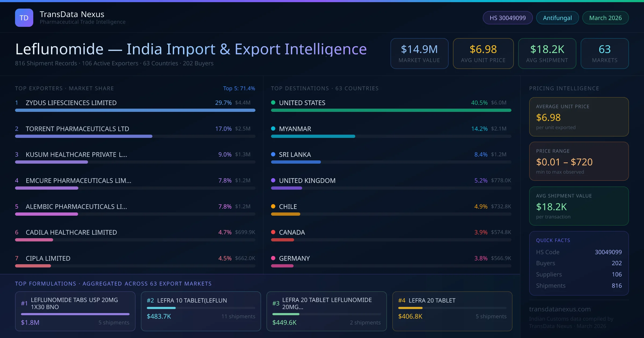Screen dimensions: 644x338
Task: Click the TD logo icon
Action: 24,18
